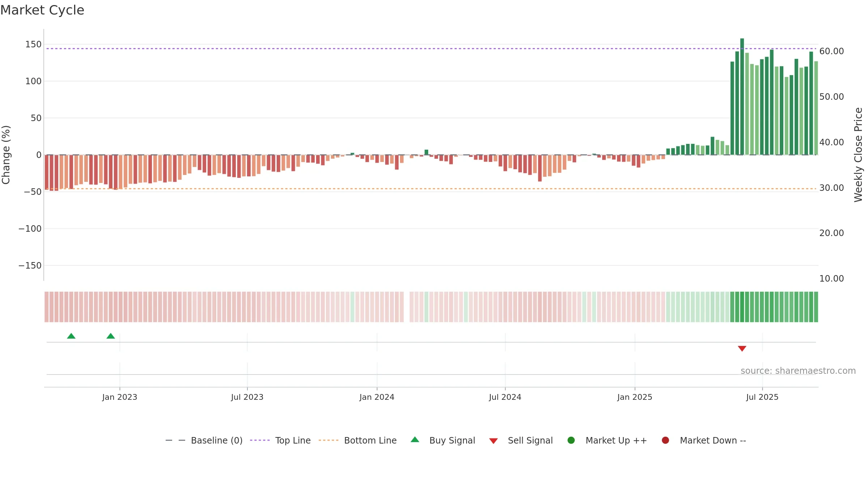The image size is (868, 488).
Task: Click the purple dotted Top Line sample in legend
Action: (x=260, y=440)
